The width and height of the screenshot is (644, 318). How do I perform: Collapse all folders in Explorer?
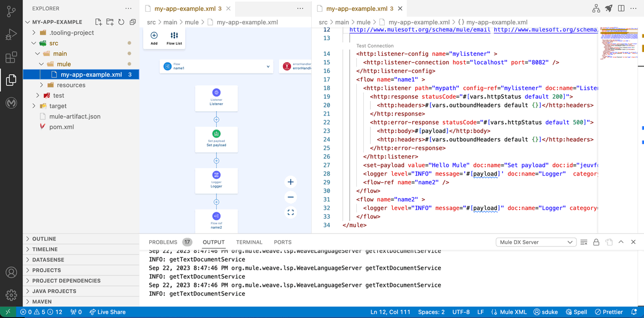coord(133,22)
